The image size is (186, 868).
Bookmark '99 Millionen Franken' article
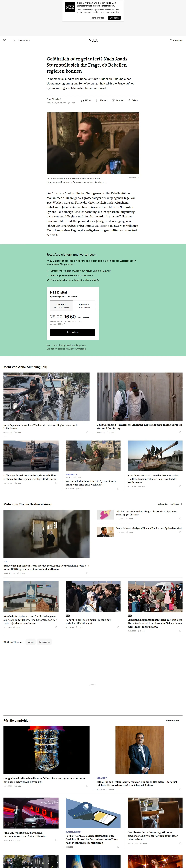(x=180, y=532)
